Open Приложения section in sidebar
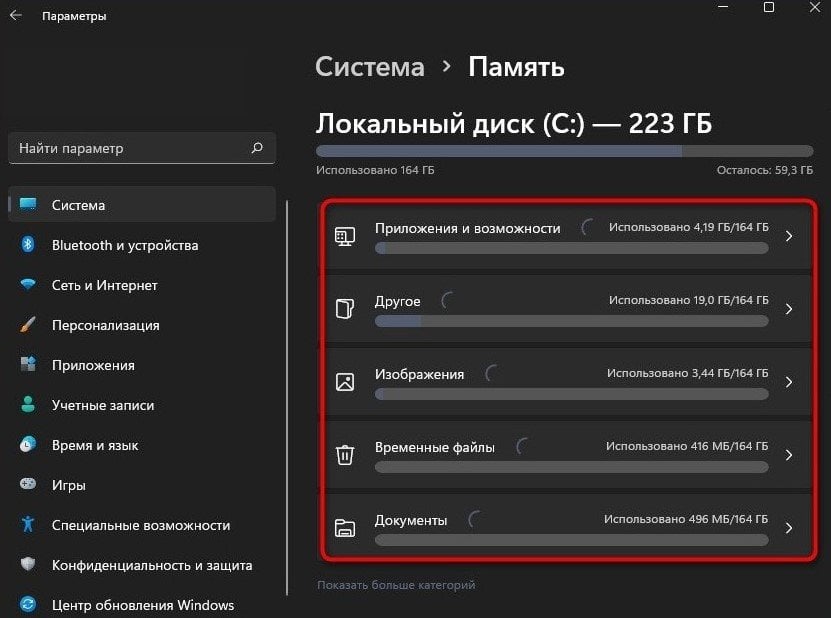This screenshot has width=831, height=618. pyautogui.click(x=142, y=365)
